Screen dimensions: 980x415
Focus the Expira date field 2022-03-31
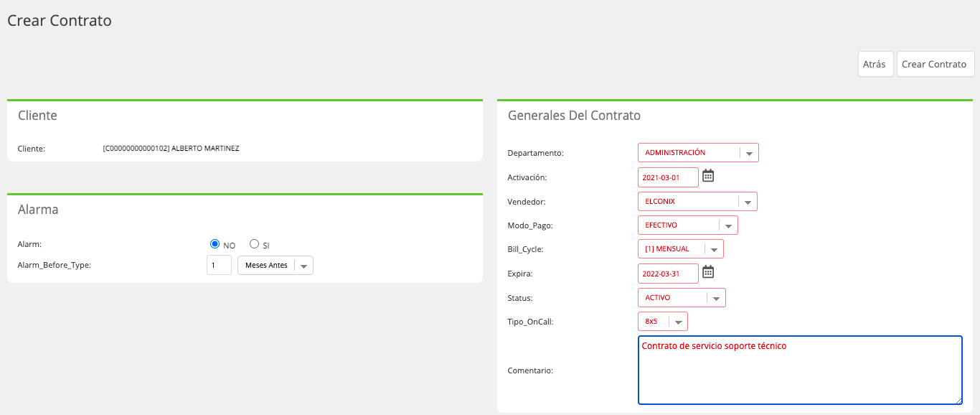click(x=668, y=274)
